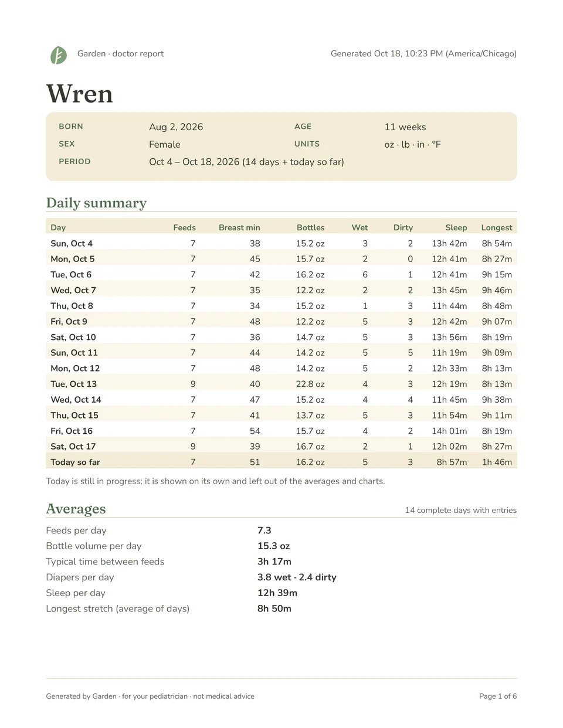
Task: Click the 'Bottle volume per day' label
Action: click(x=94, y=546)
